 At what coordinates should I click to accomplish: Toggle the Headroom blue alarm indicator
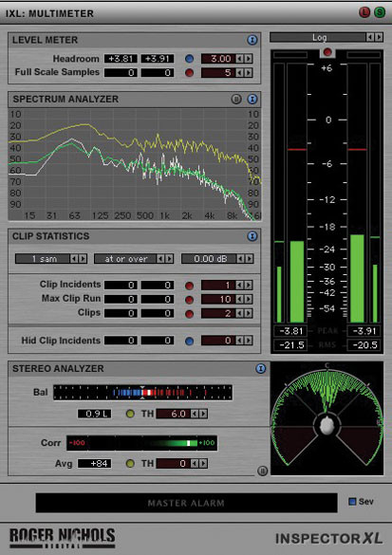click(x=190, y=59)
